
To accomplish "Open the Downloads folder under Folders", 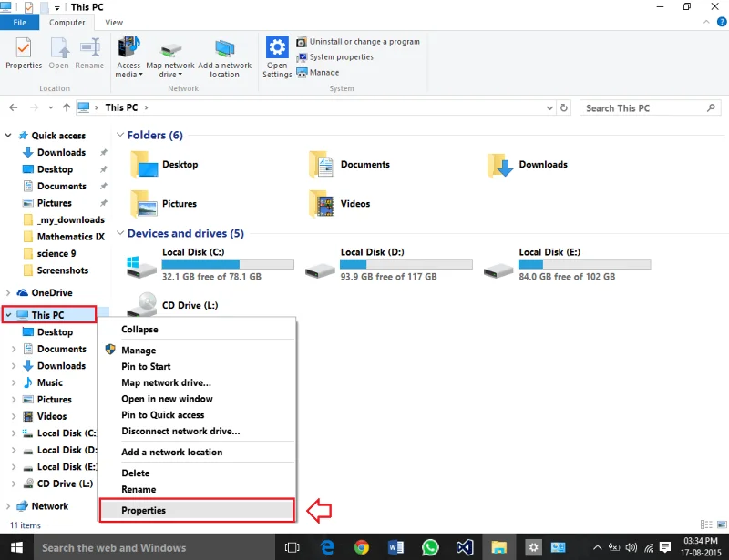I will tap(528, 165).
